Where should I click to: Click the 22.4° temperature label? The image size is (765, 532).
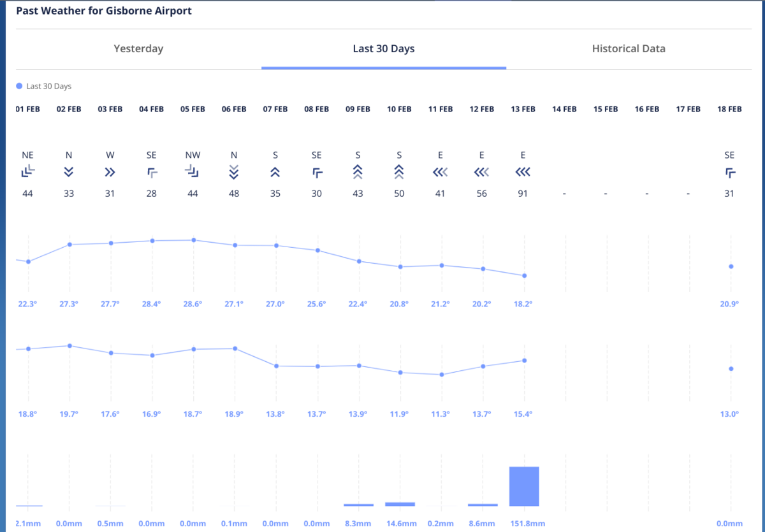pos(358,305)
